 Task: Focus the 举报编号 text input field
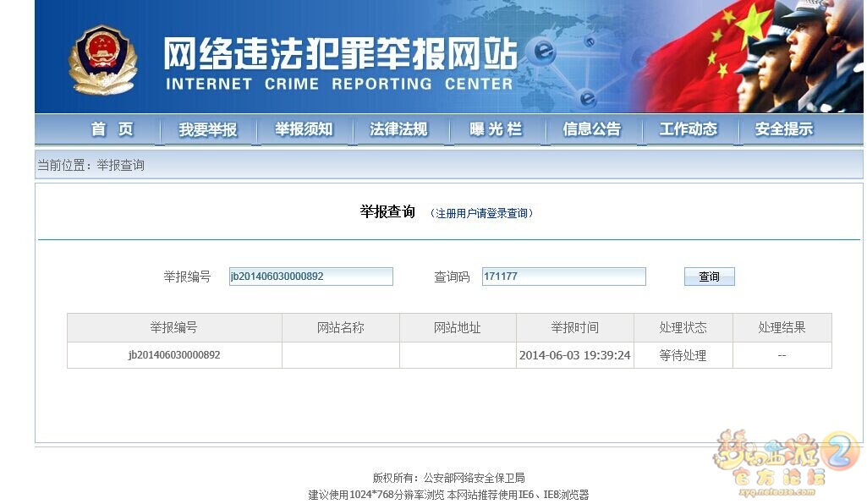tap(310, 277)
